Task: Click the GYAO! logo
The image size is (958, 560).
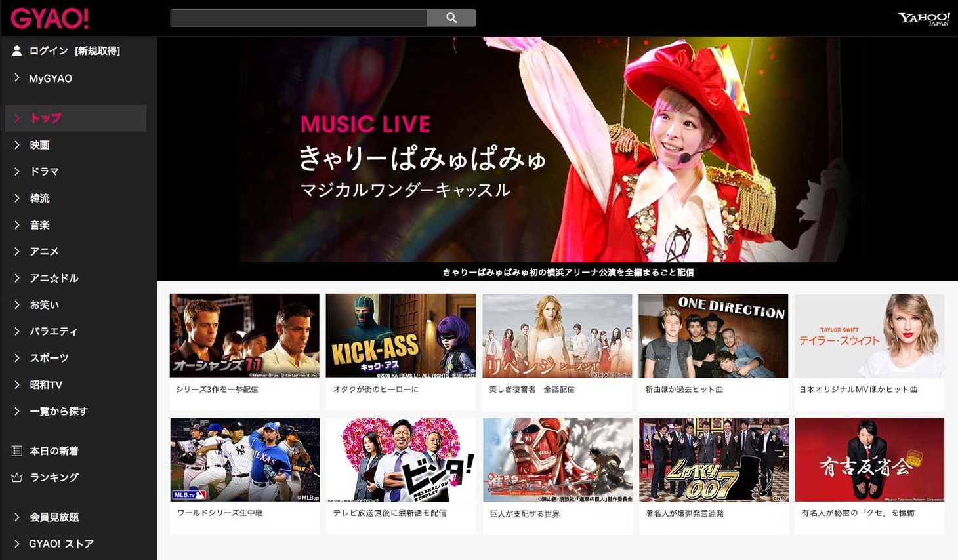Action: click(x=49, y=18)
